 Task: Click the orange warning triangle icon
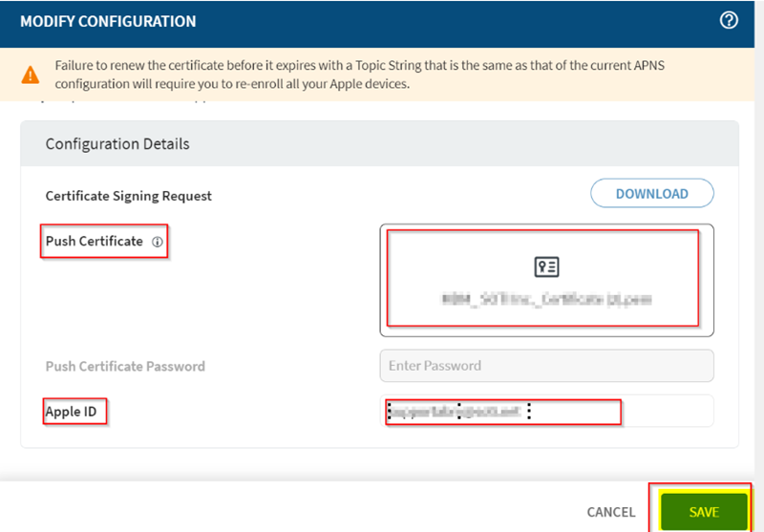(x=32, y=74)
